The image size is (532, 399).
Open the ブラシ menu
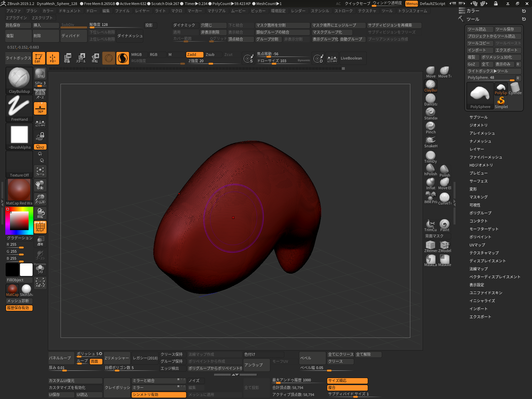(x=32, y=11)
